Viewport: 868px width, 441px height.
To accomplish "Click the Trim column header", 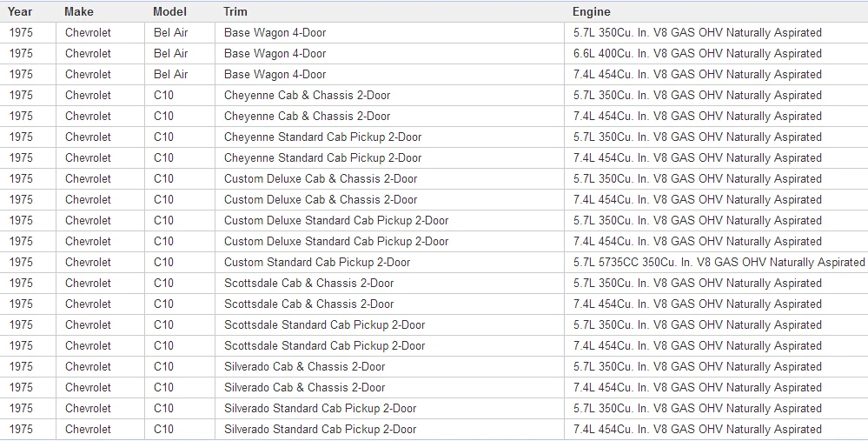I will [390, 11].
